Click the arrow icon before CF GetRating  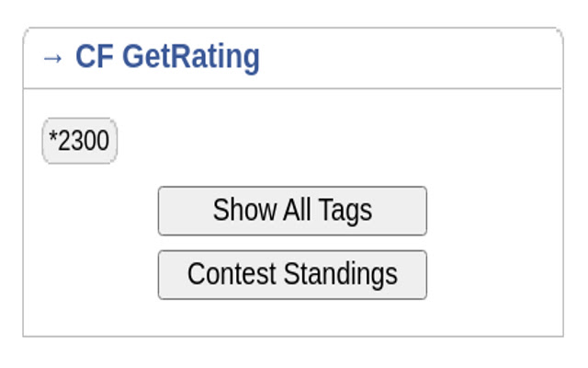(53, 58)
